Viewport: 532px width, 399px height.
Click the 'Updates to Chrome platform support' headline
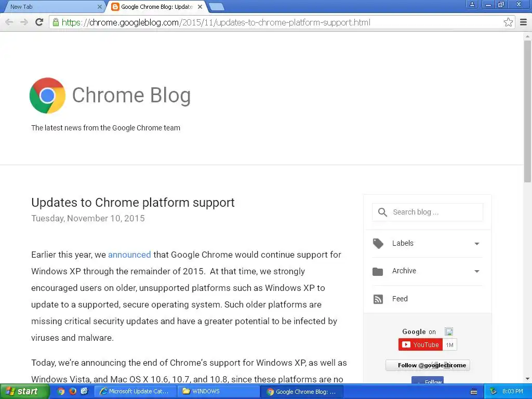pos(133,203)
